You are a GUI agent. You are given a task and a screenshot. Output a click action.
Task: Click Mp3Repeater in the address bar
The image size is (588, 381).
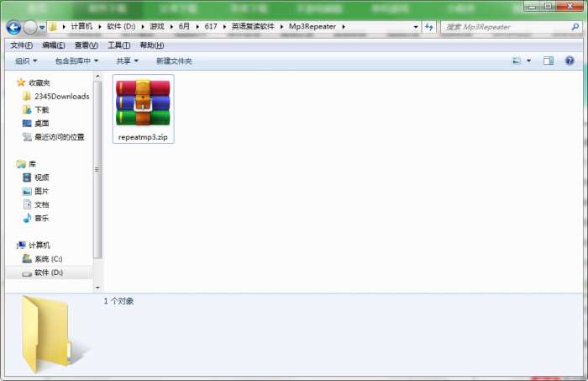click(312, 27)
